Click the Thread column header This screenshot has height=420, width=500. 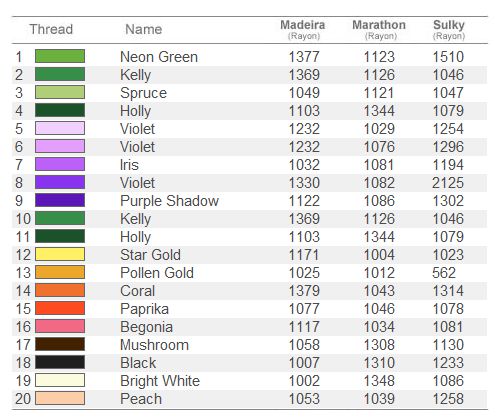[51, 29]
